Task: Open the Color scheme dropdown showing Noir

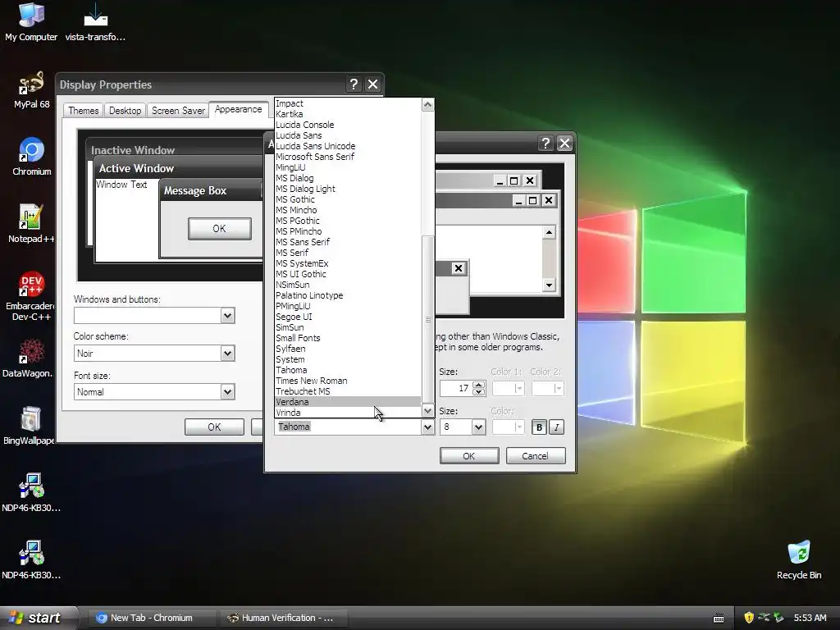Action: click(x=228, y=353)
